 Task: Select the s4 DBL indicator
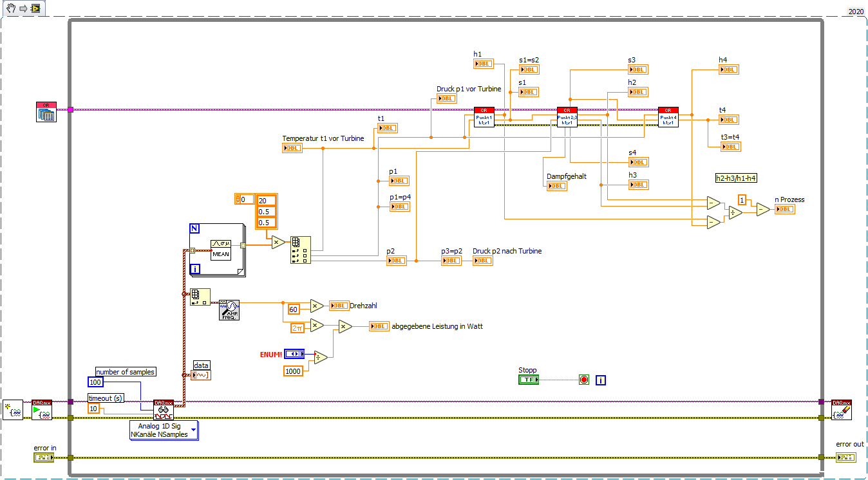click(x=638, y=162)
